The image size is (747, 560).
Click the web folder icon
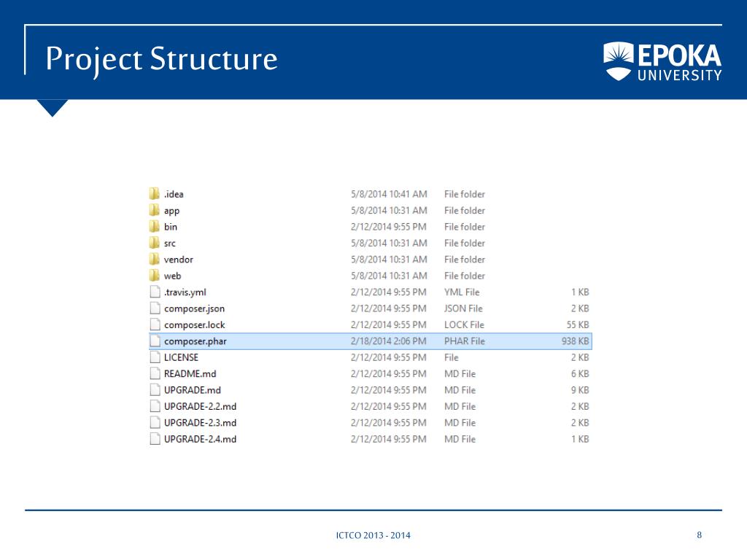(x=154, y=275)
